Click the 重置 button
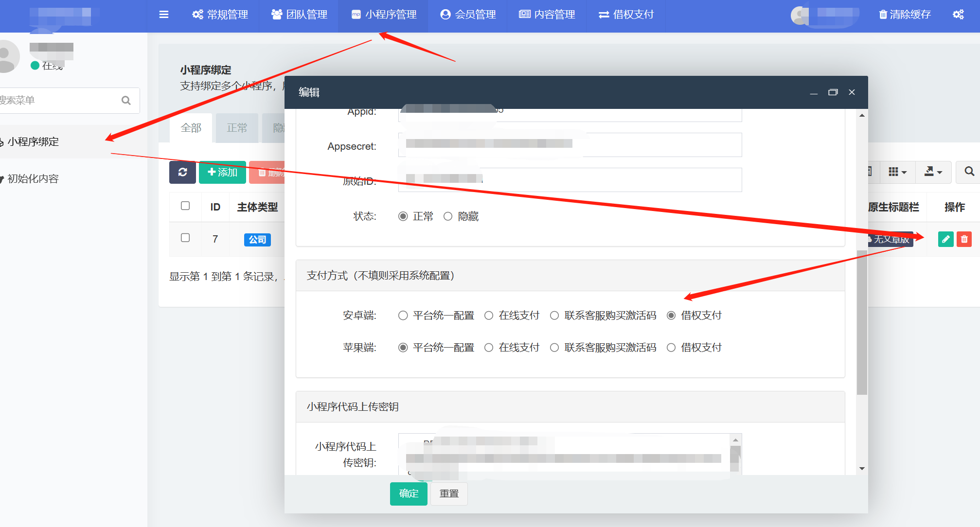Image resolution: width=980 pixels, height=527 pixels. (x=449, y=493)
